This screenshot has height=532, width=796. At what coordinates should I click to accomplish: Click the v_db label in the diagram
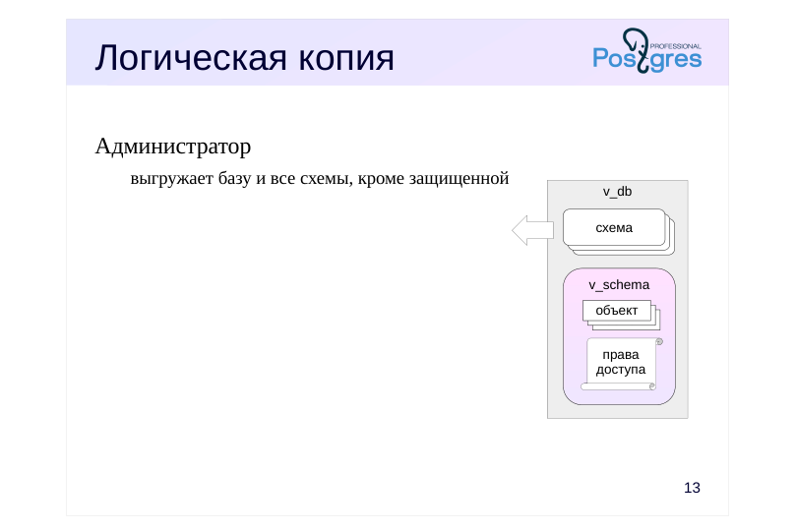[x=617, y=192]
